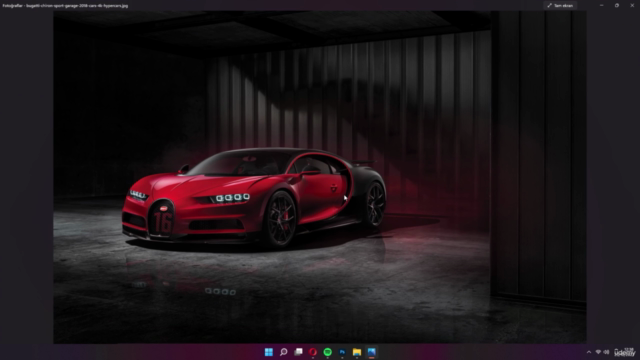Close the Photos window
The image size is (640, 360).
click(632, 5)
